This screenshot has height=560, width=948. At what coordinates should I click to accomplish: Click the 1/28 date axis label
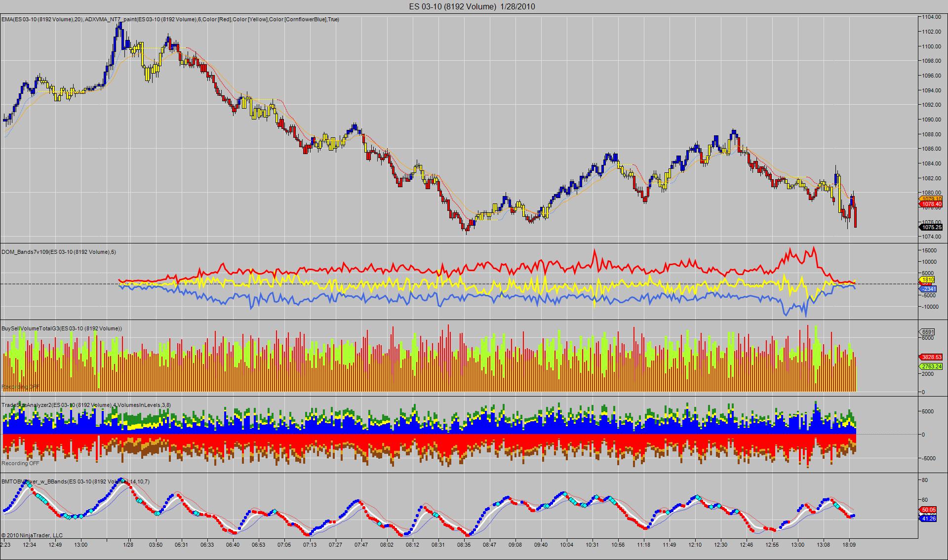(128, 545)
